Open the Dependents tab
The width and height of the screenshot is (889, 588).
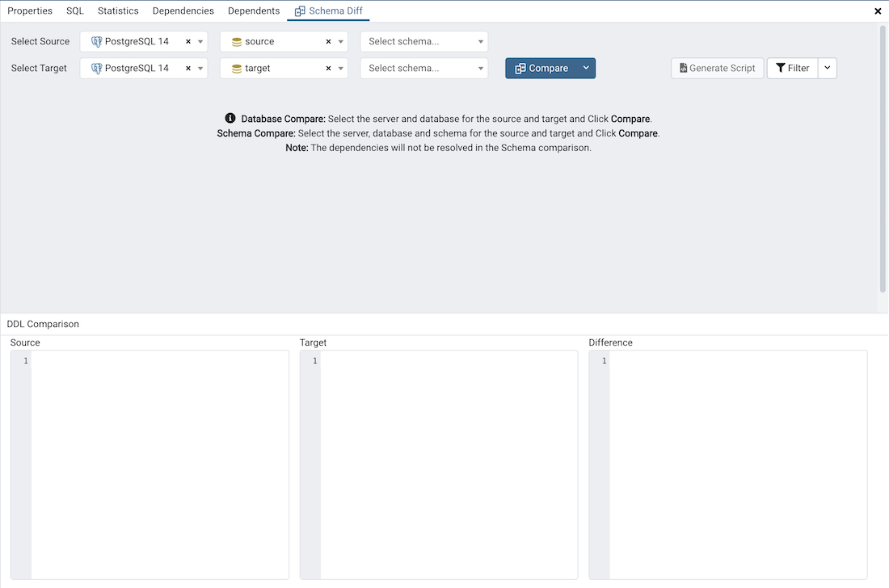coord(254,10)
